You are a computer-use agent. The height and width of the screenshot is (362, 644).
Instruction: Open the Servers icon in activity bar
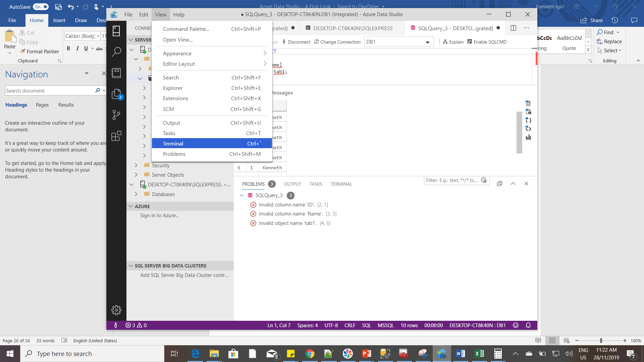pos(116,31)
